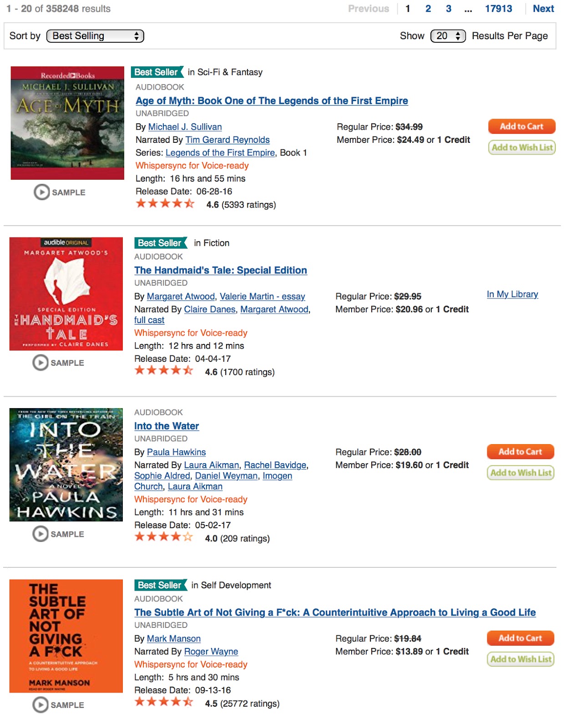Click the Age of Myth cover thumbnail
The height and width of the screenshot is (728, 576).
coord(67,123)
